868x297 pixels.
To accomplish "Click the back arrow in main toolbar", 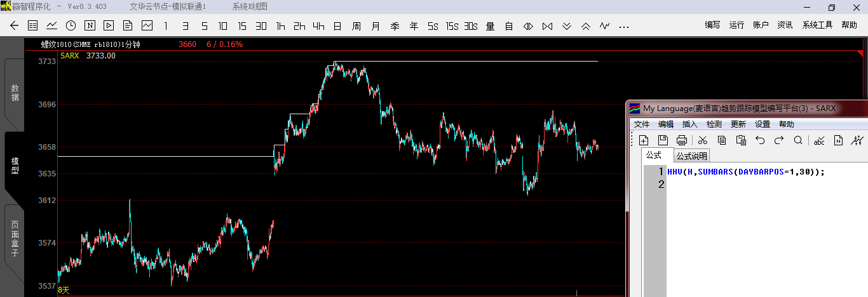I will coord(15,26).
